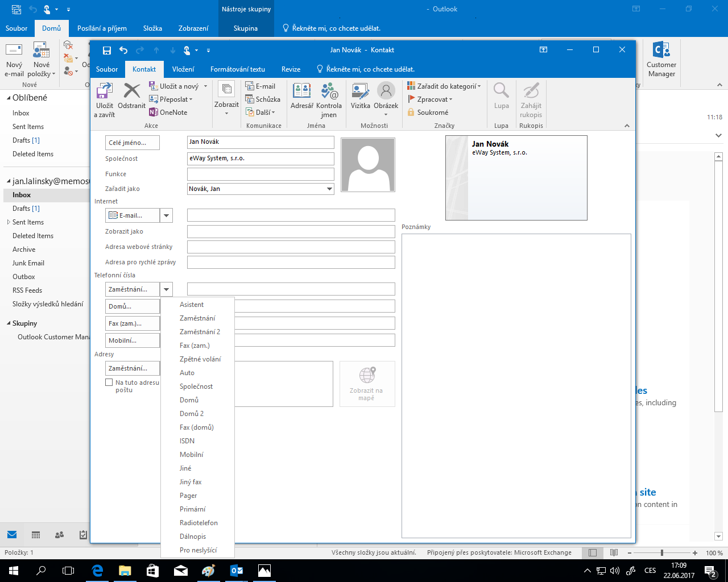728x582 pixels.
Task: Click the zoom in plus button
Action: coord(695,552)
